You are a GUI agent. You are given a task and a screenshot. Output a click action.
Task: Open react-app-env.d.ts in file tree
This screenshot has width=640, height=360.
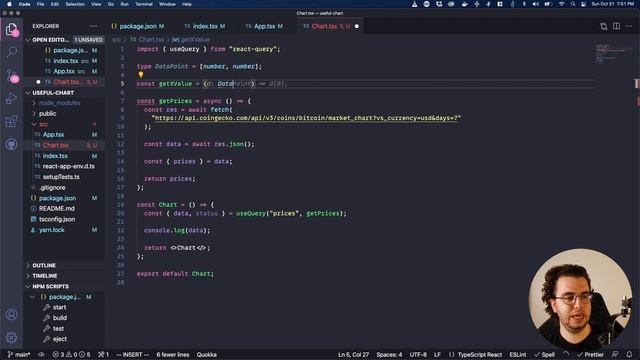tap(69, 167)
